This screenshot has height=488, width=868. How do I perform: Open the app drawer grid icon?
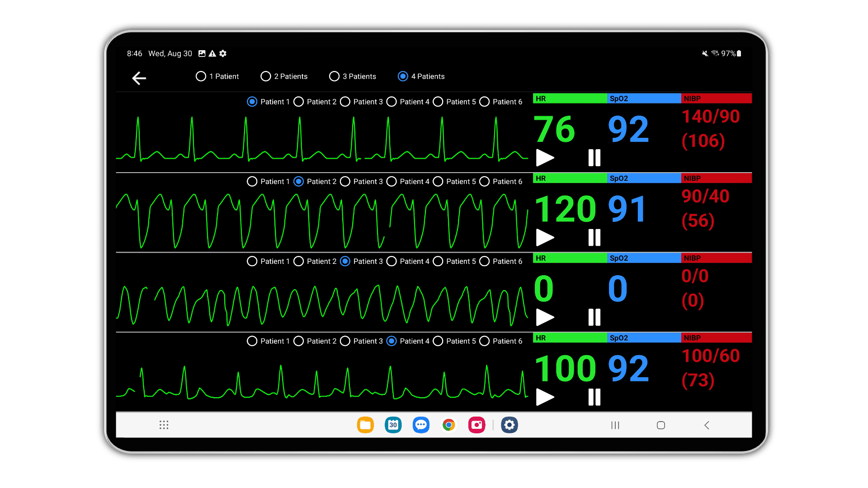(x=164, y=425)
